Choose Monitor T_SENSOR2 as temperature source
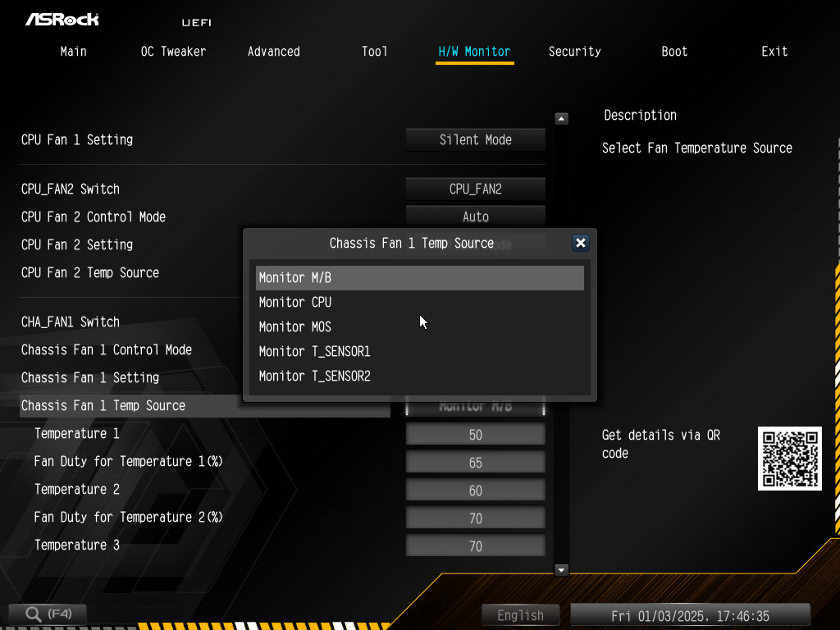Image resolution: width=840 pixels, height=630 pixels. point(315,376)
